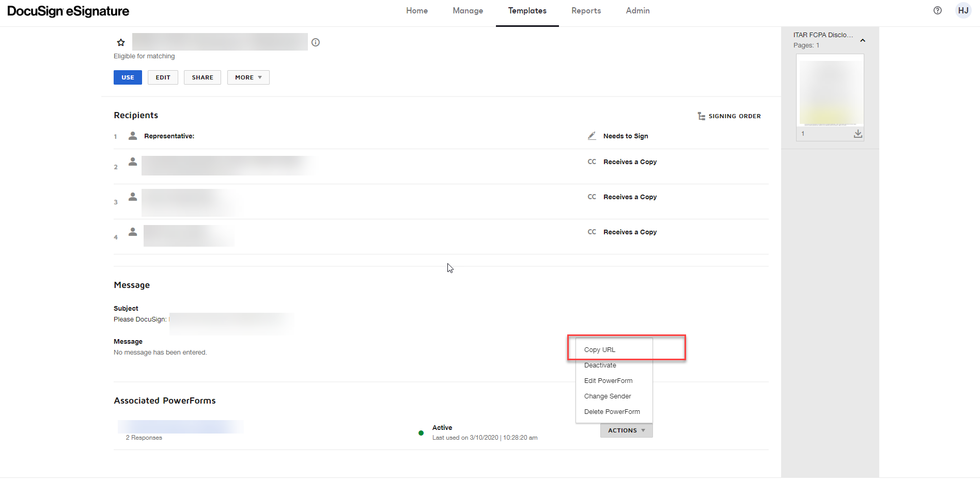Image resolution: width=980 pixels, height=481 pixels.
Task: Click the Needs to Sign pen icon
Action: [592, 136]
